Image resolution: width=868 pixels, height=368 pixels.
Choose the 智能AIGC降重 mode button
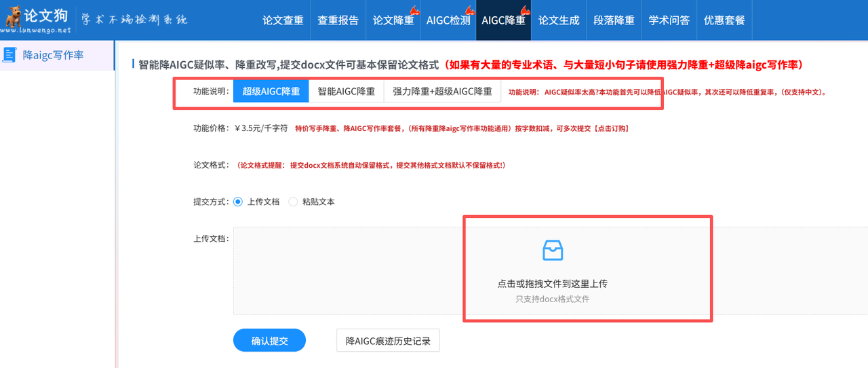347,91
